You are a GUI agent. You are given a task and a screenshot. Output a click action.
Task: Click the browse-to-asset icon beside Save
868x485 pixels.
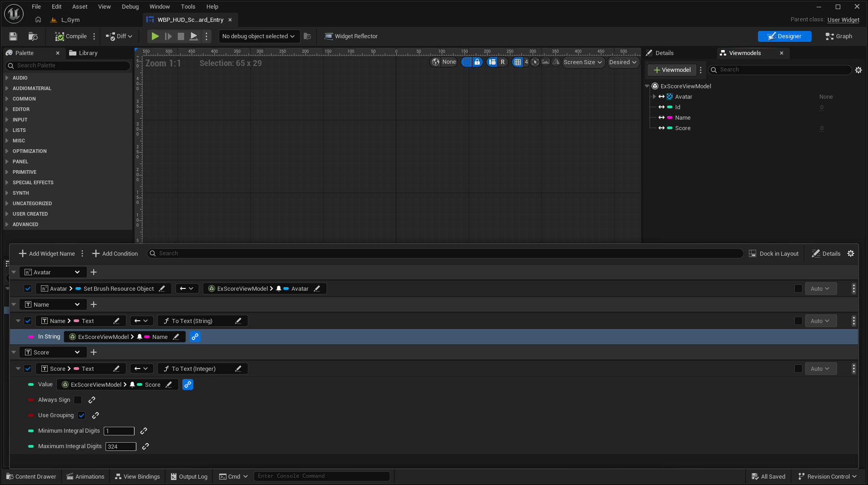pyautogui.click(x=33, y=36)
